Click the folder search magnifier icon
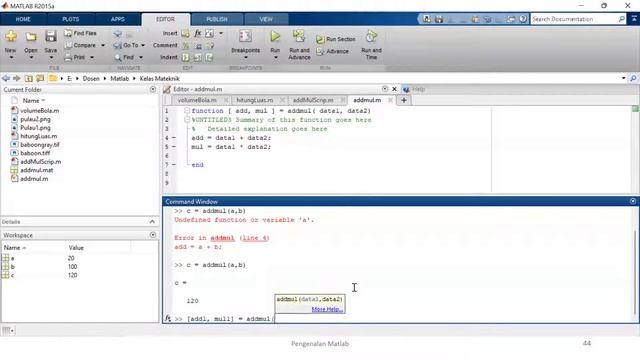The image size is (640, 360). click(633, 78)
